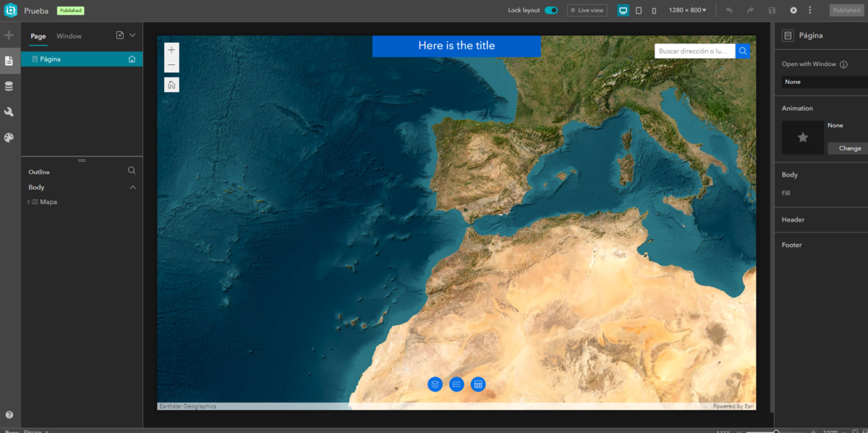Collapse the Body section in Outline
This screenshot has width=868, height=433.
point(132,187)
